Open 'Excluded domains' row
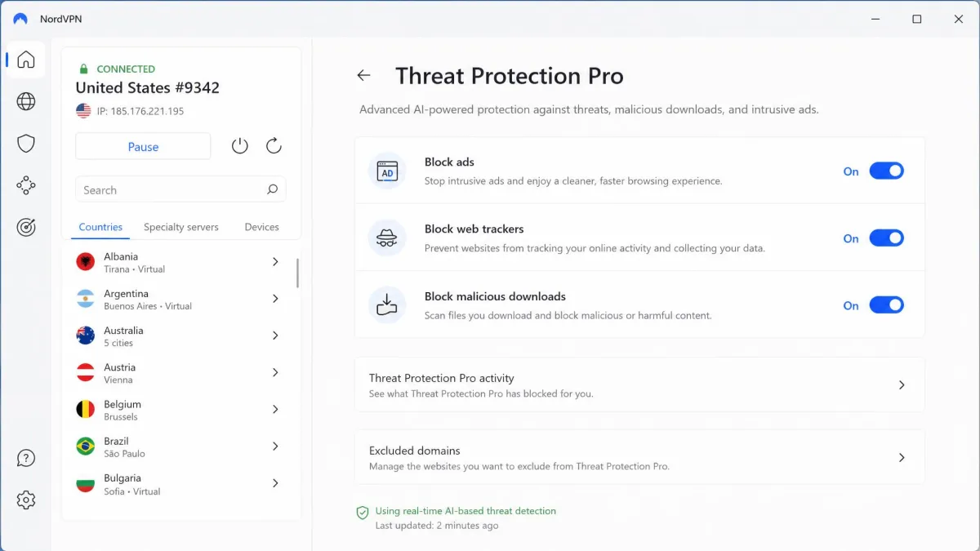 click(x=639, y=458)
